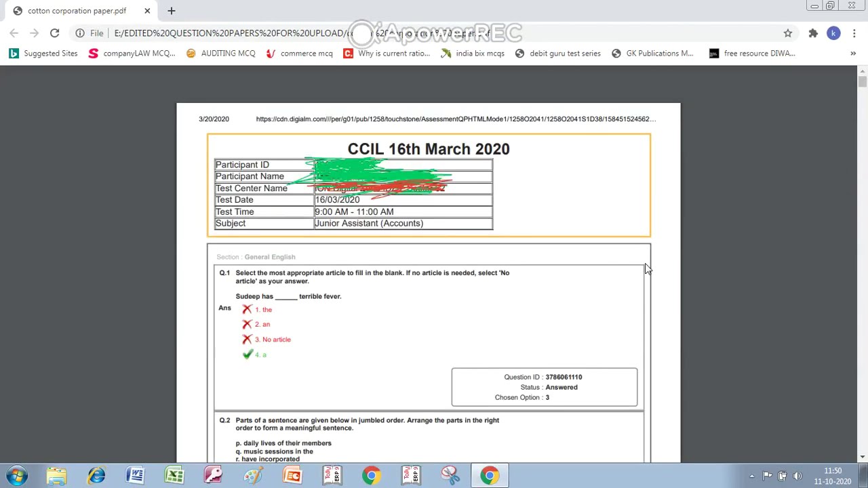
Task: Click the power or network tray icon
Action: (783, 476)
